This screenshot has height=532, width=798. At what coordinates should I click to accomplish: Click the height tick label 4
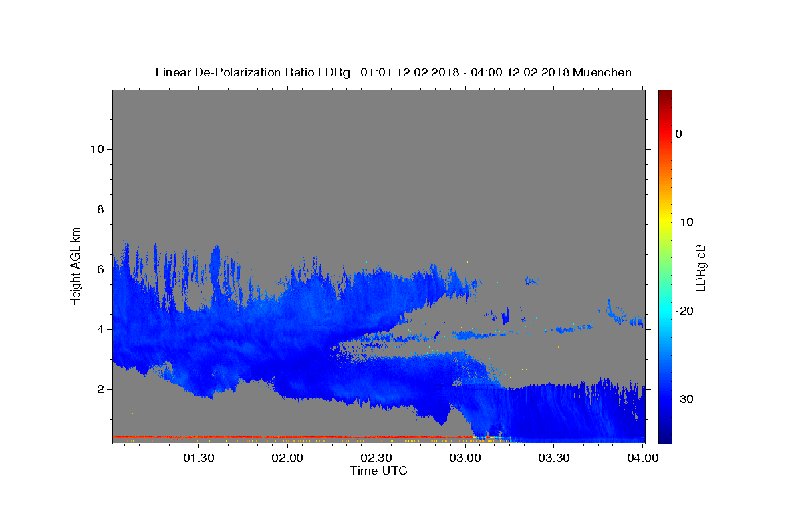(100, 329)
